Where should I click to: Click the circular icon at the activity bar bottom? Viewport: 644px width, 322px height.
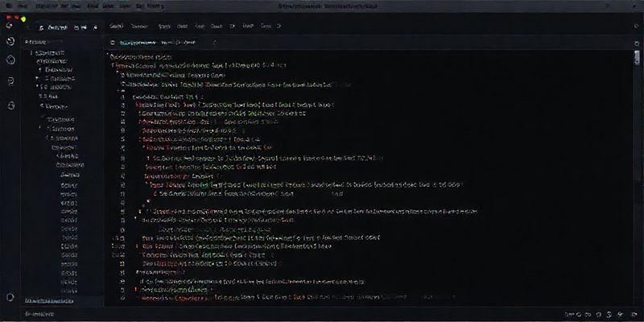(x=10, y=297)
